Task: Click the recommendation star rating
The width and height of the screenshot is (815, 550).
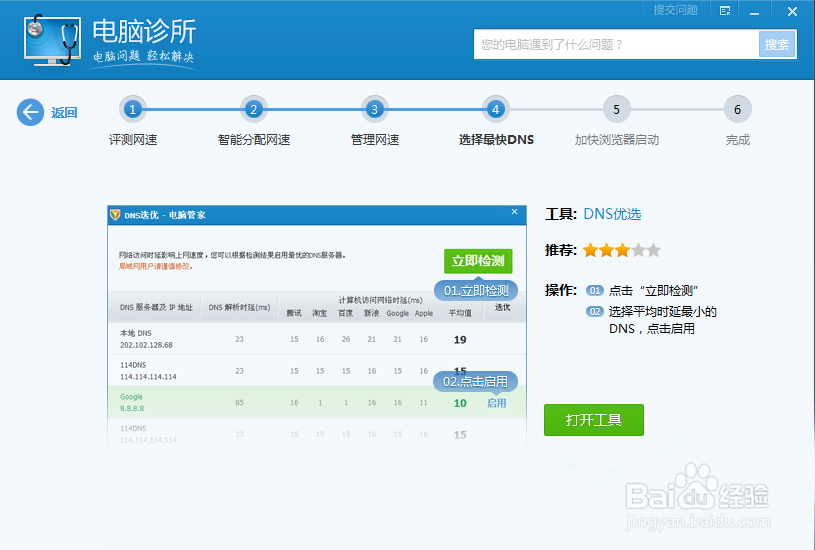Action: click(x=622, y=251)
